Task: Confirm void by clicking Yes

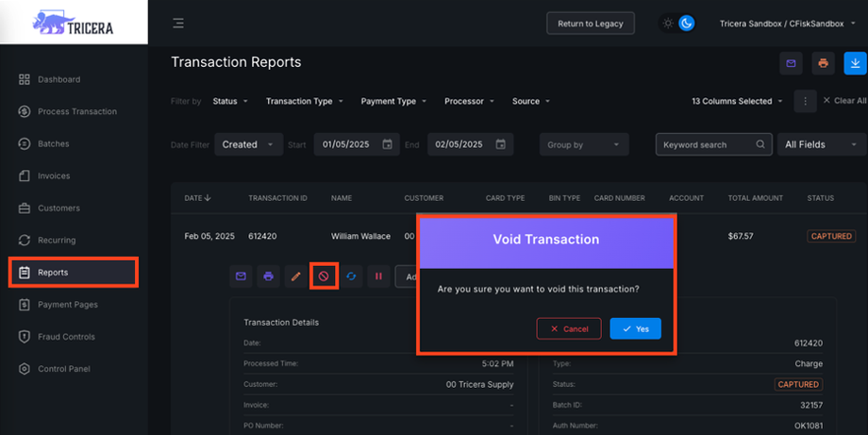Action: tap(635, 328)
